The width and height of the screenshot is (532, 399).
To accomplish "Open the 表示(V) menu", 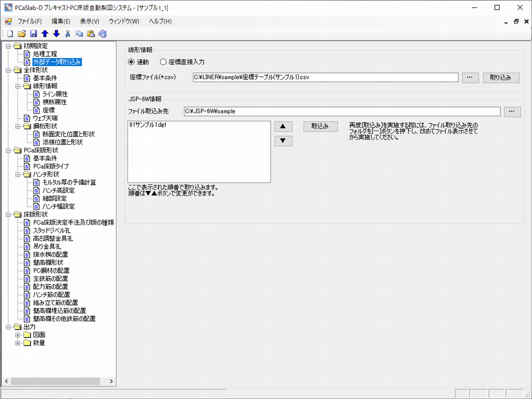I will coord(89,21).
